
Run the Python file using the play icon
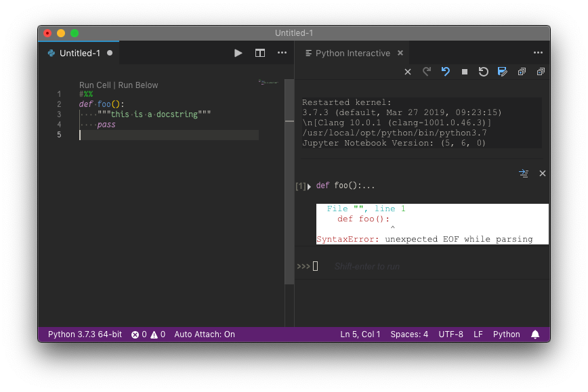coord(238,52)
